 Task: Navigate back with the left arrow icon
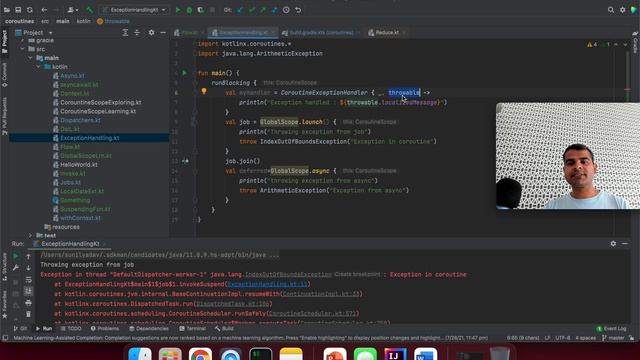[x=44, y=10]
